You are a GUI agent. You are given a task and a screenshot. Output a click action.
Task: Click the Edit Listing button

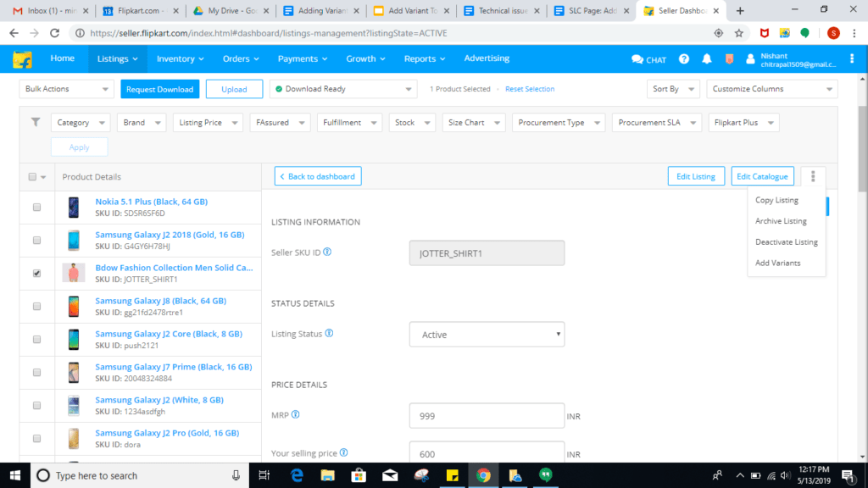696,176
